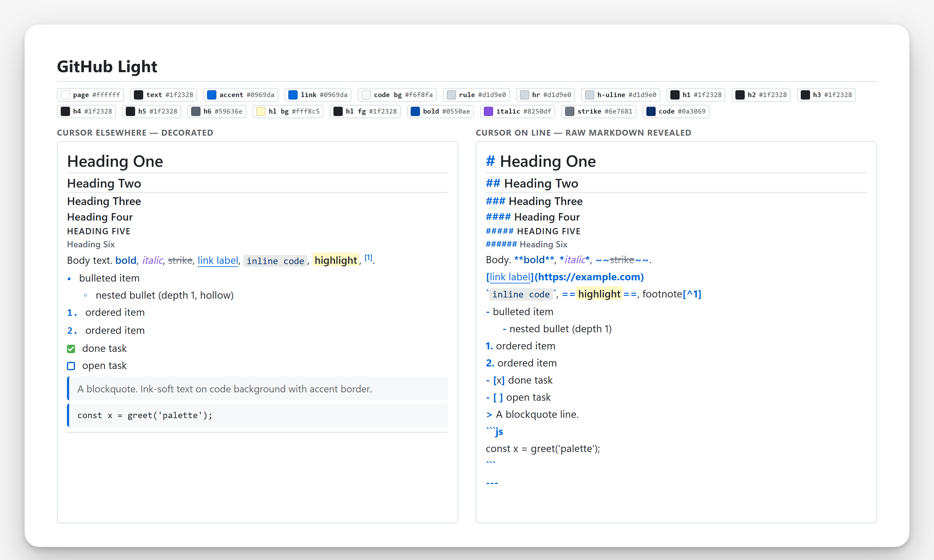
Task: Click the decorated const x = greet code block
Action: pos(257,415)
